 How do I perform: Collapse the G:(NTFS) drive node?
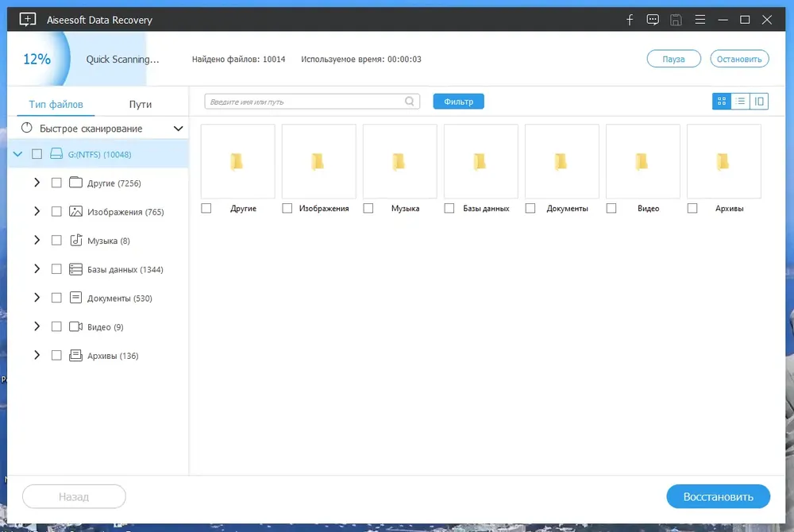[x=17, y=154]
